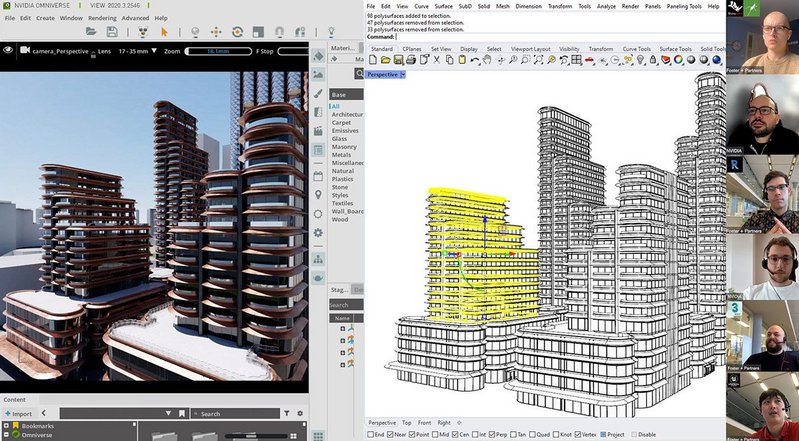Open file in Omniverse toolbar
799x441 pixels.
pyautogui.click(x=91, y=32)
